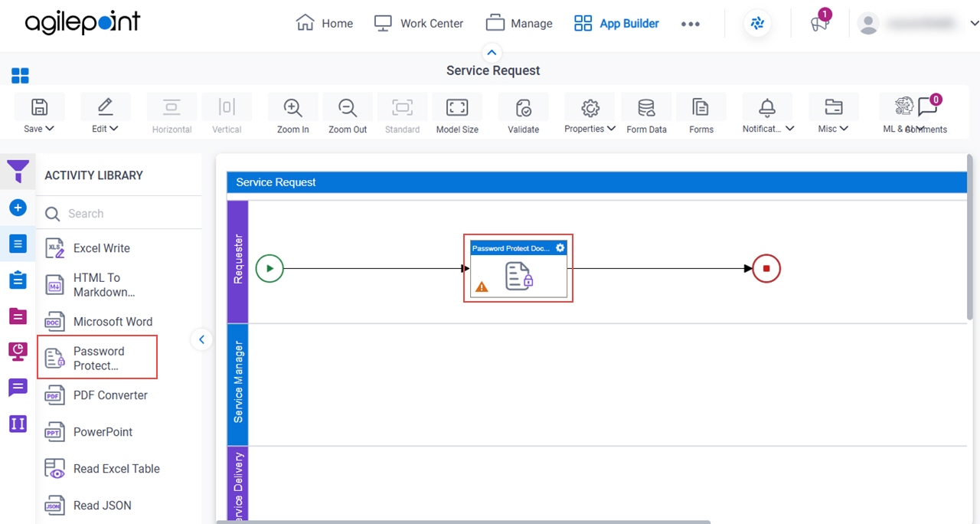Image resolution: width=980 pixels, height=524 pixels.
Task: Open announcements megaphone with badge
Action: point(820,23)
